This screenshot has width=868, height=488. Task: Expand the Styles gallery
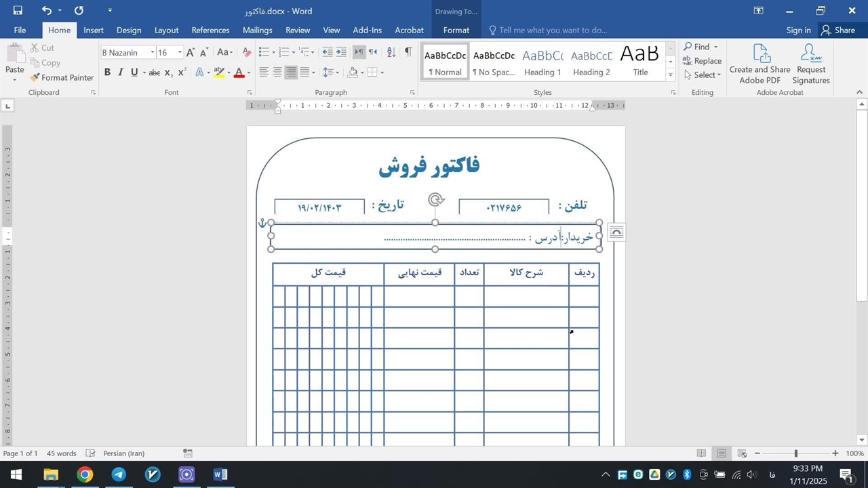pyautogui.click(x=671, y=76)
